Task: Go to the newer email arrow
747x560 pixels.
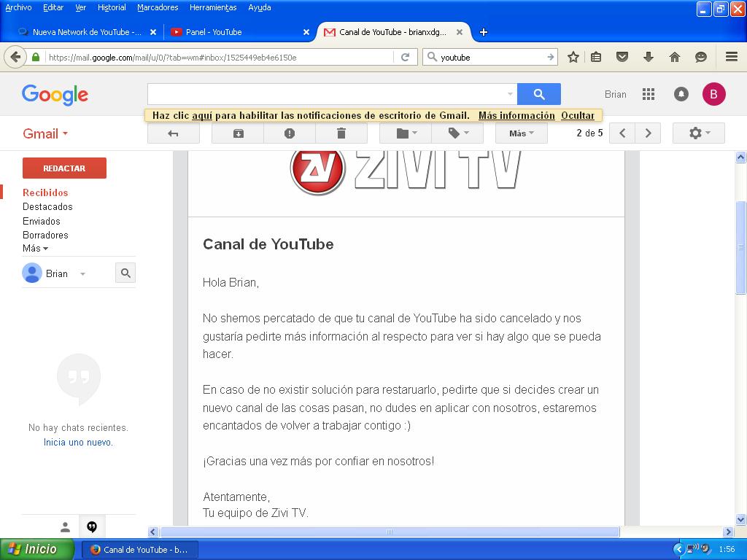Action: tap(622, 133)
